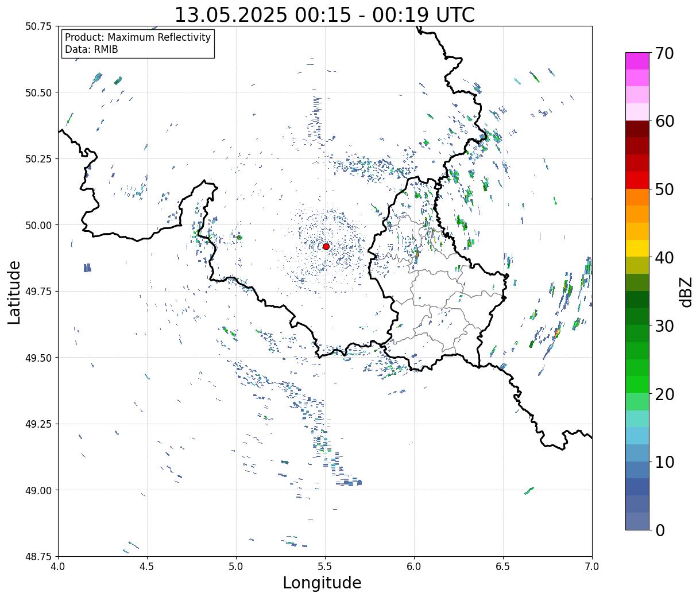Click the colorbar tick label 60
Viewport: 700px width, 597px height.
(x=664, y=121)
